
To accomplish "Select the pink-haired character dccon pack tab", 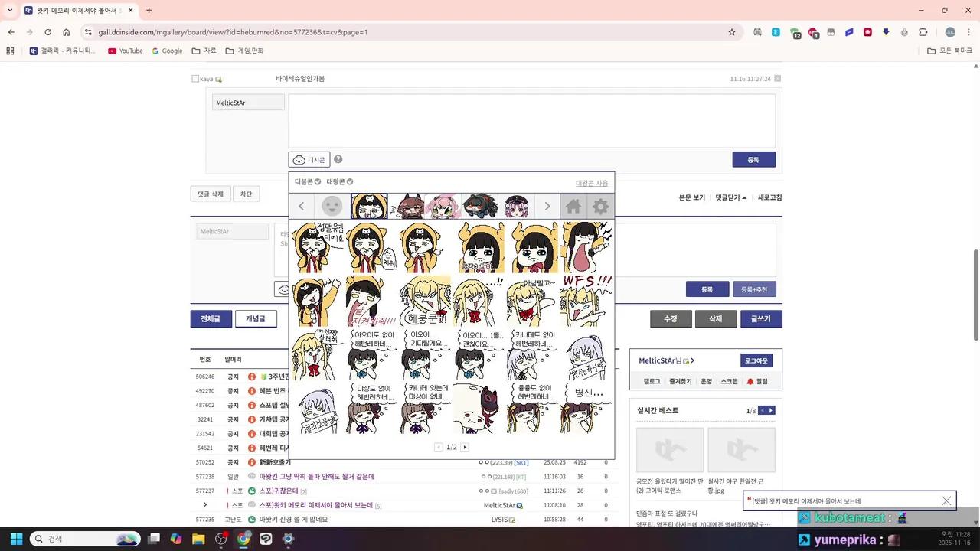I will tap(443, 206).
